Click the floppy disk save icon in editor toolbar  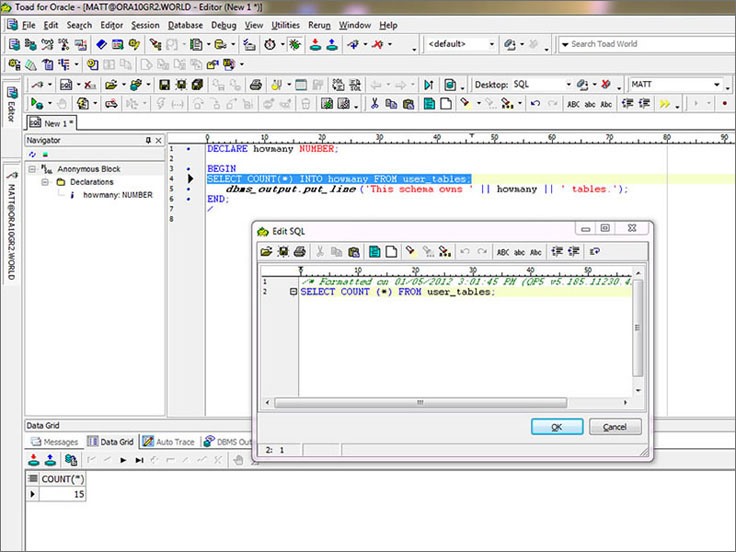pyautogui.click(x=164, y=85)
